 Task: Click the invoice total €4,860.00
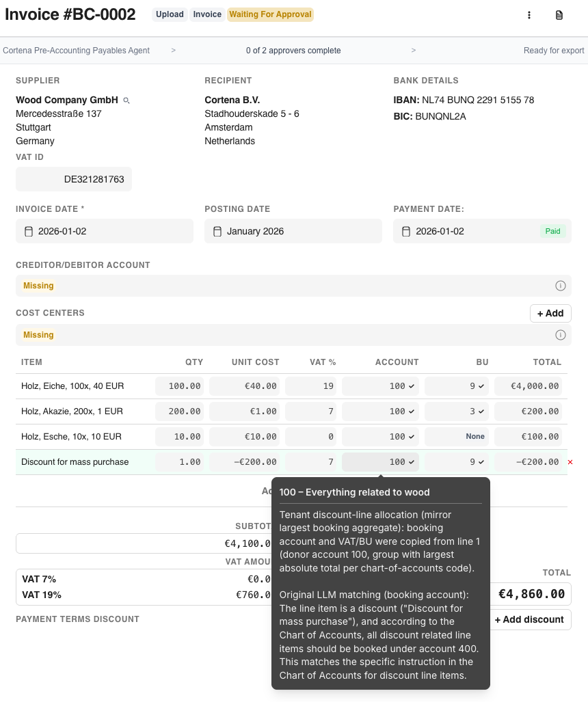coord(531,594)
